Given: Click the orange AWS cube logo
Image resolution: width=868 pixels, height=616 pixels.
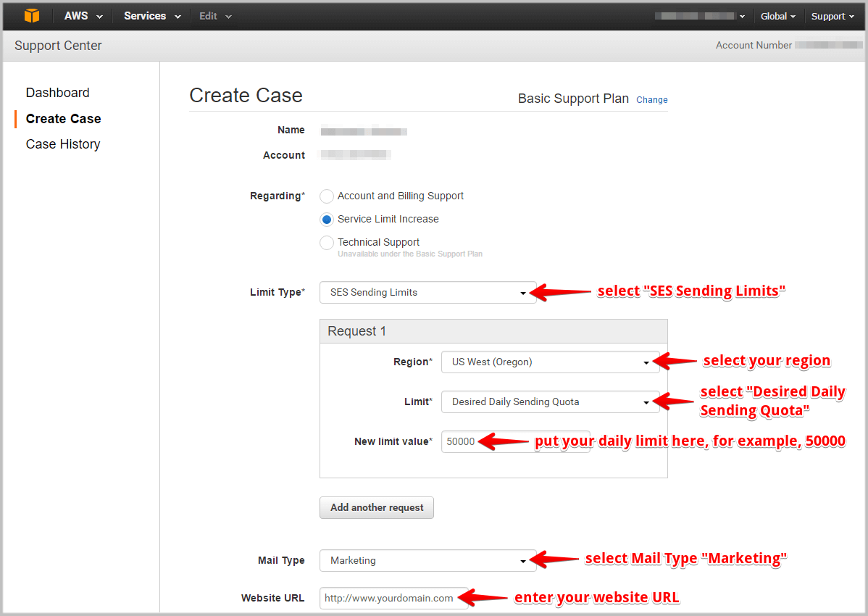Looking at the screenshot, I should tap(32, 15).
